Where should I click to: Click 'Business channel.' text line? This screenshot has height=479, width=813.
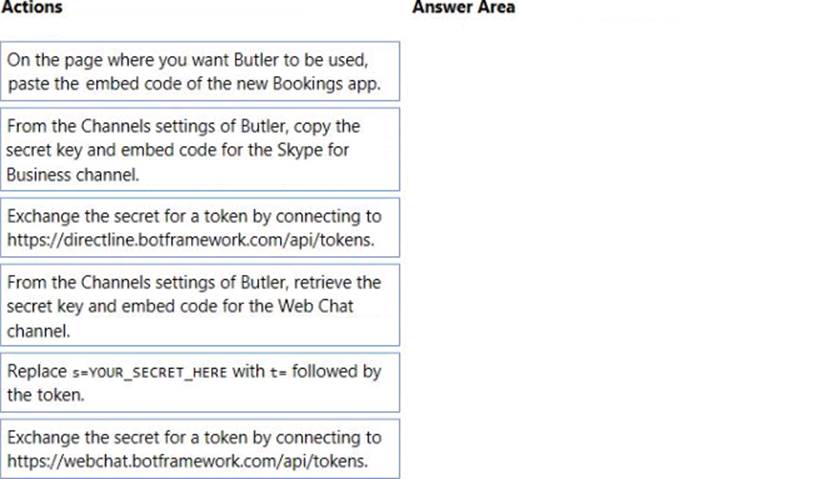click(73, 175)
